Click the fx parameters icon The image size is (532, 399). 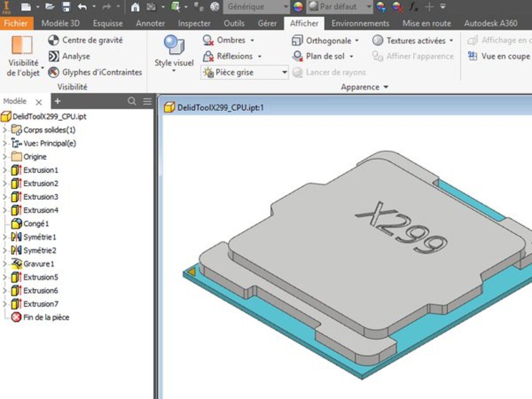coord(413,7)
